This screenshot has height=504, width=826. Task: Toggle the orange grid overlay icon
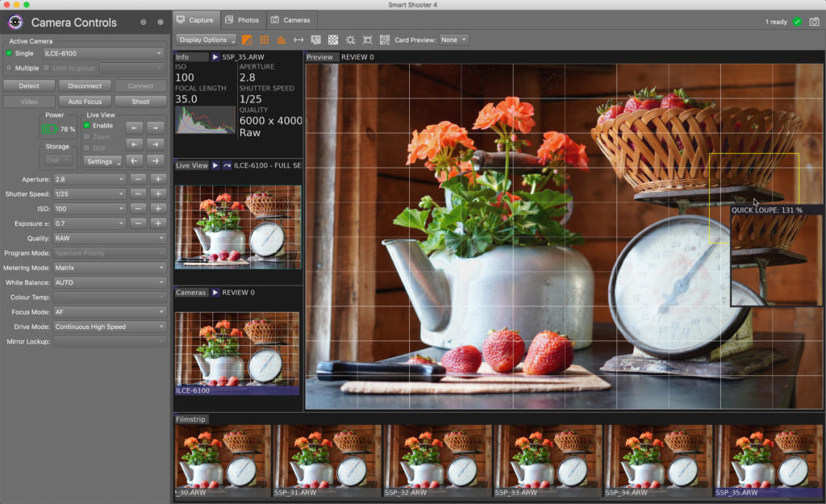pos(264,40)
